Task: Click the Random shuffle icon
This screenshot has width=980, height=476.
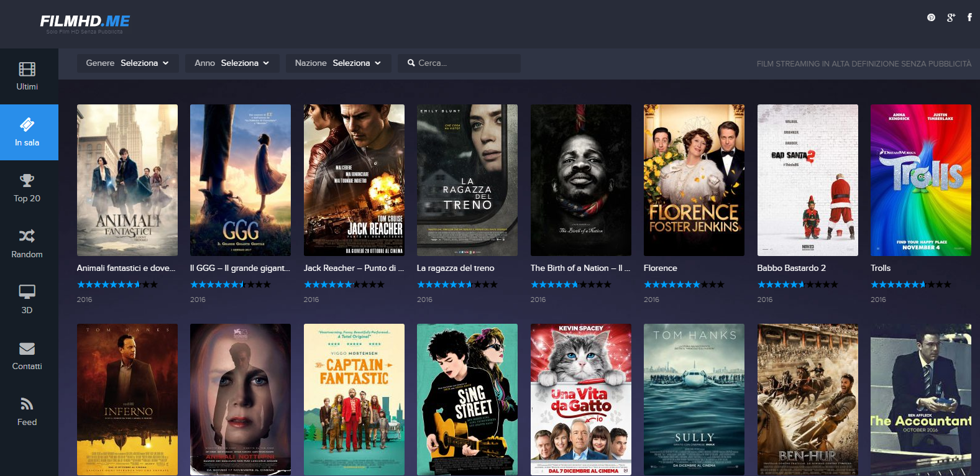Action: (x=27, y=236)
